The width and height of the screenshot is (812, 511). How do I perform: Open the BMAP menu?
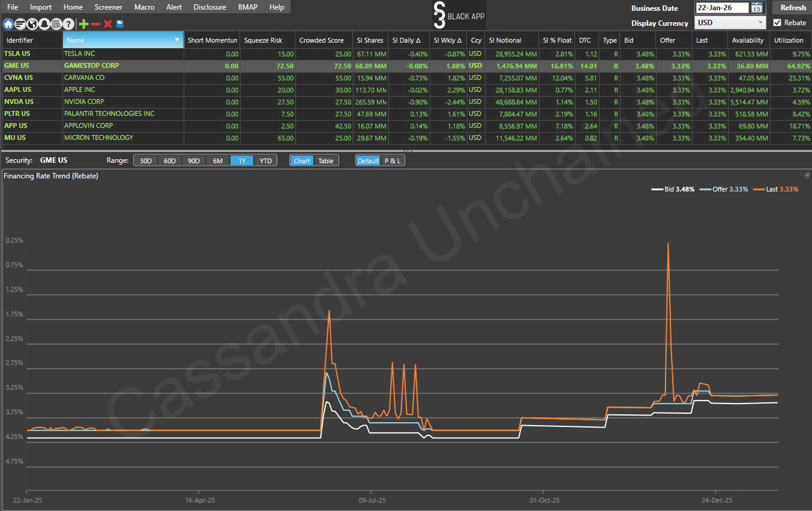point(248,7)
